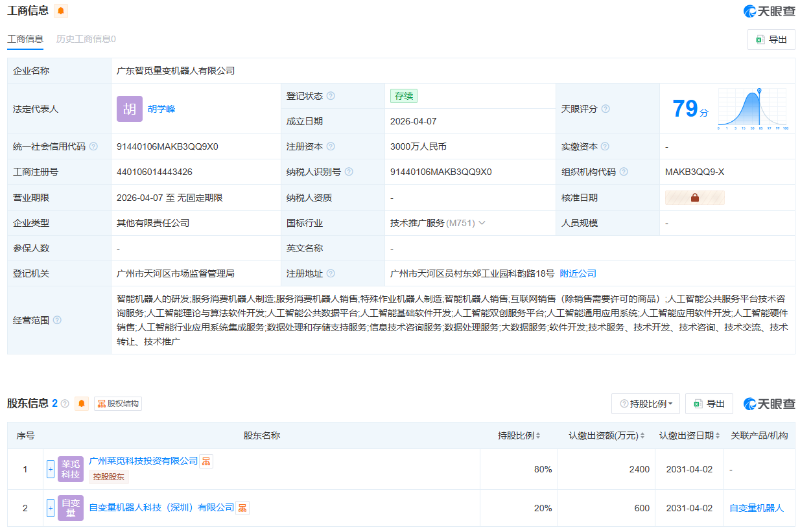Screen dimensions: 800x532
Task: Expand the 广州莱觅科技投资有限公司 shareholder row
Action: (x=51, y=469)
